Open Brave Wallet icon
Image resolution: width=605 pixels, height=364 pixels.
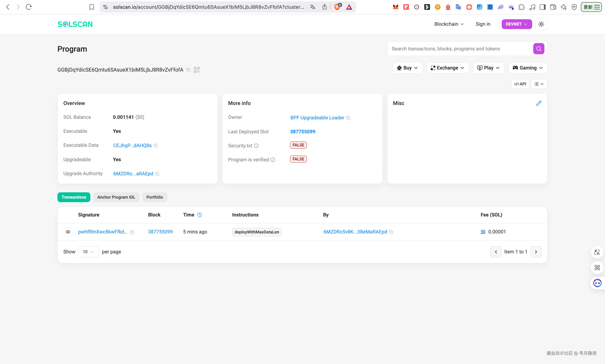click(553, 7)
